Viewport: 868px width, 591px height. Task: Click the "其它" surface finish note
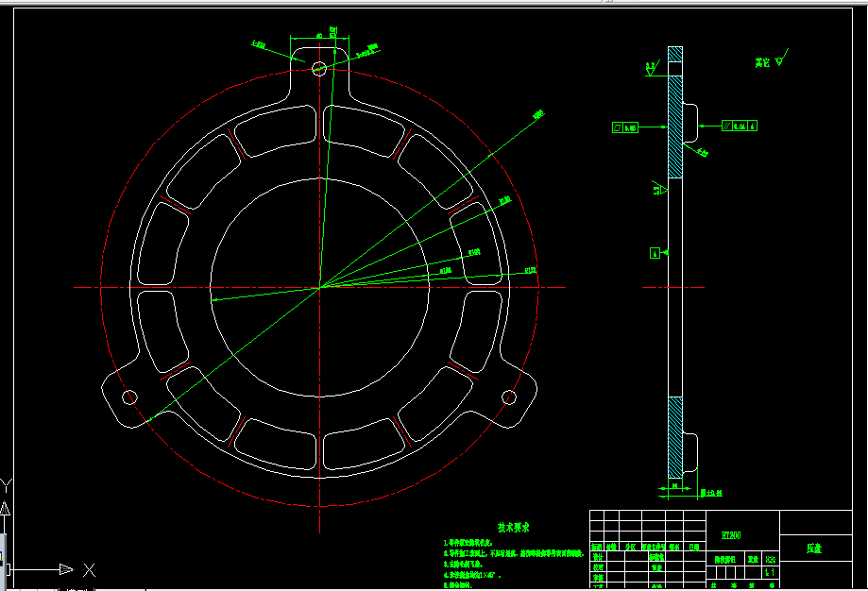point(762,62)
